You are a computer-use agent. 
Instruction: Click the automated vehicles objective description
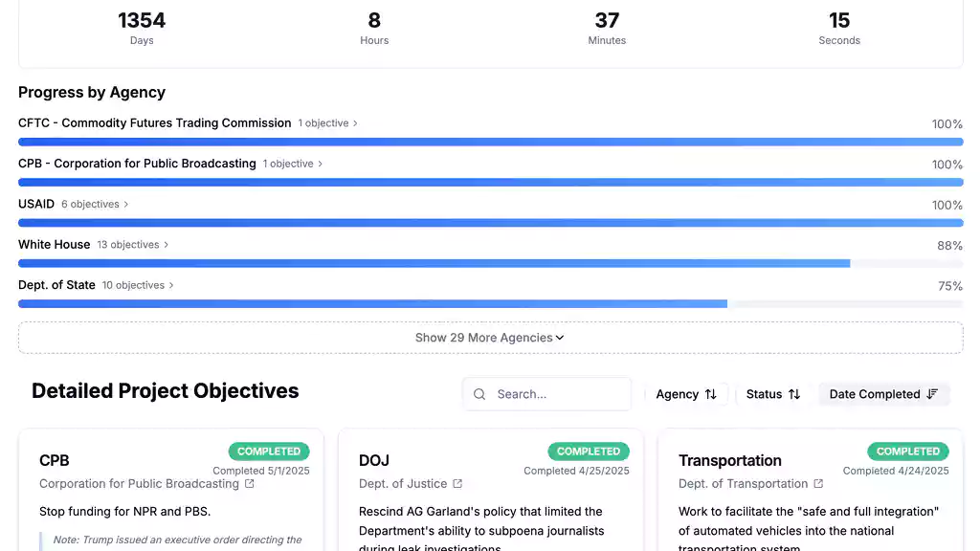[809, 530]
